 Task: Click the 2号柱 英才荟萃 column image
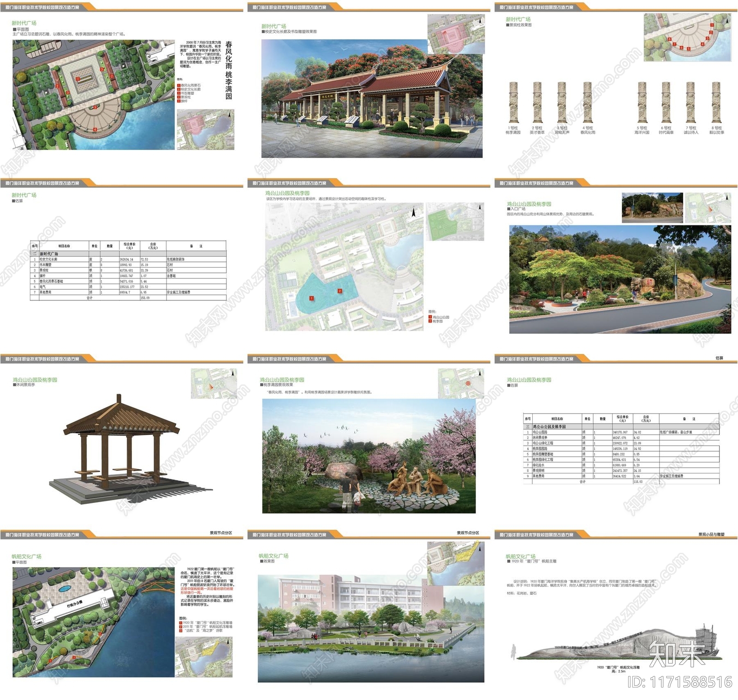(537, 102)
